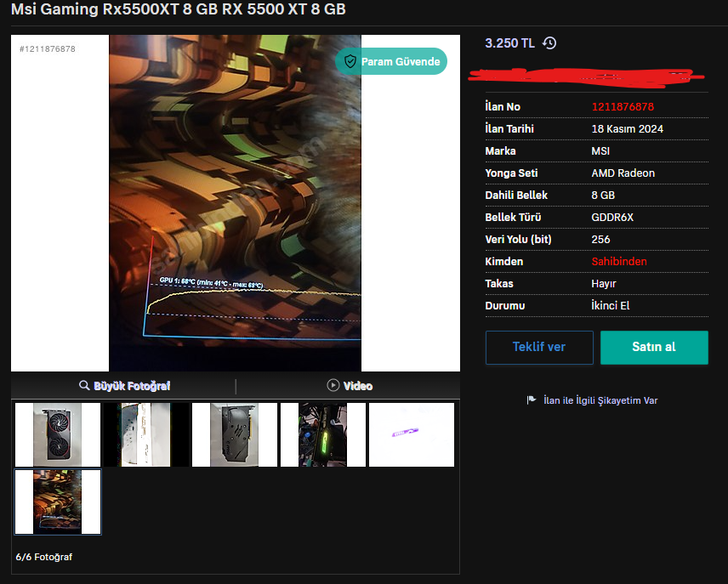Viewport: 728px width, 584px height.
Task: Click the 3.250 TL price
Action: tap(509, 43)
